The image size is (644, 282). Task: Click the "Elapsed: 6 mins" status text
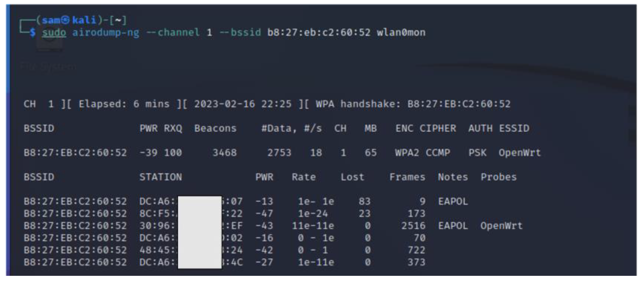124,104
